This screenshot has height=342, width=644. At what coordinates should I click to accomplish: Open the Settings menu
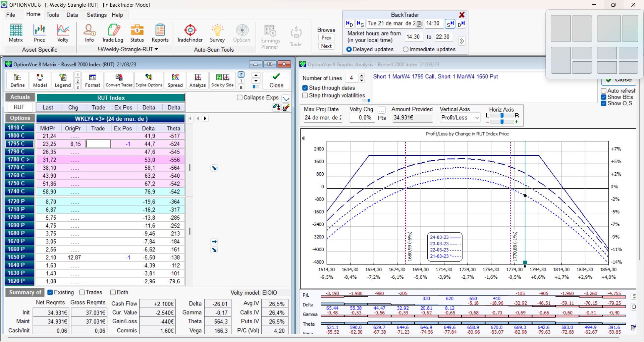point(97,15)
